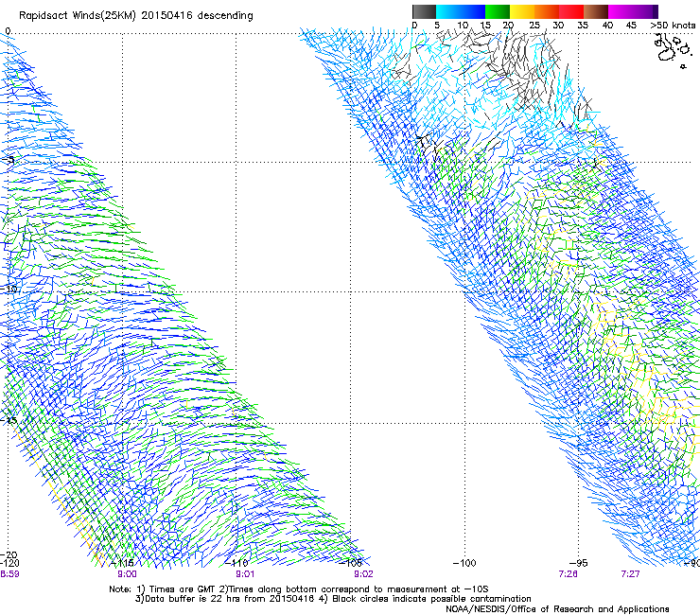Click the '9:00' swath time label
Screen dimensions: 700x615
coord(128,574)
